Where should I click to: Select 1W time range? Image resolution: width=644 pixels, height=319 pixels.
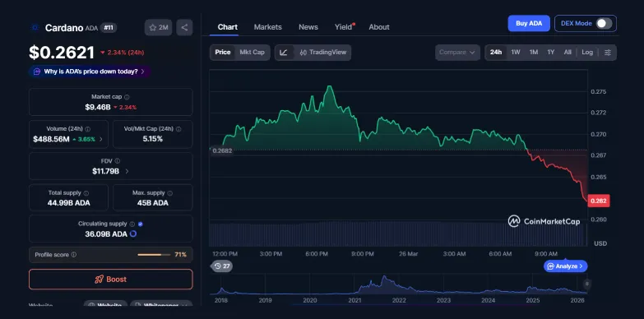(x=516, y=53)
